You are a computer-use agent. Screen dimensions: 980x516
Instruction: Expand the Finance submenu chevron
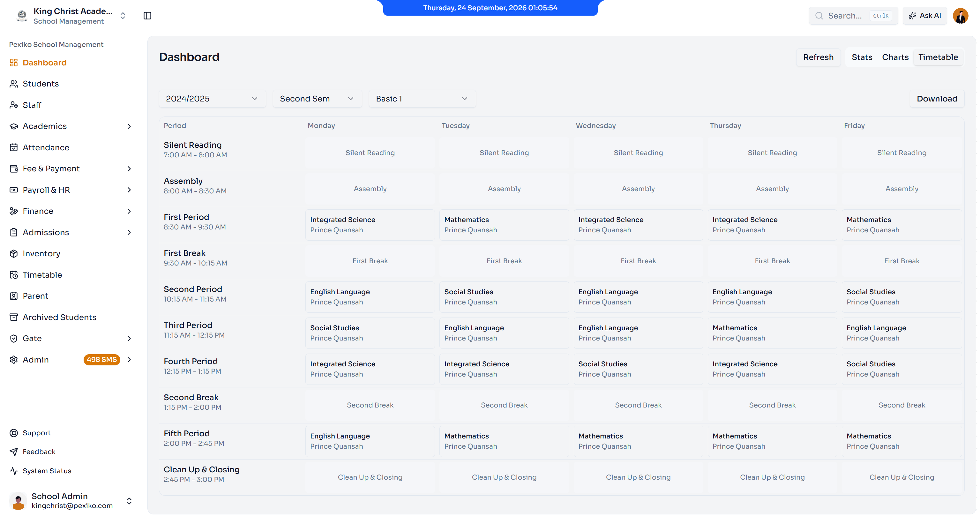point(129,211)
